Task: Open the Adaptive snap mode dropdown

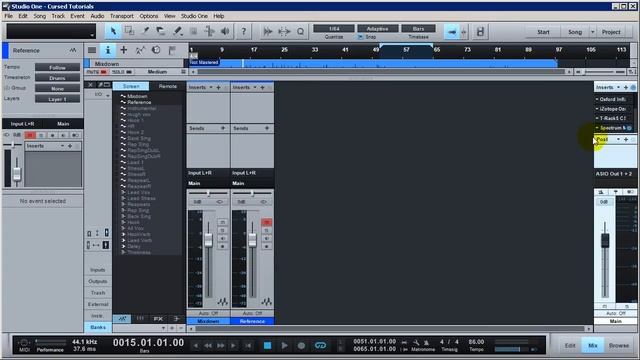Action: pos(378,29)
